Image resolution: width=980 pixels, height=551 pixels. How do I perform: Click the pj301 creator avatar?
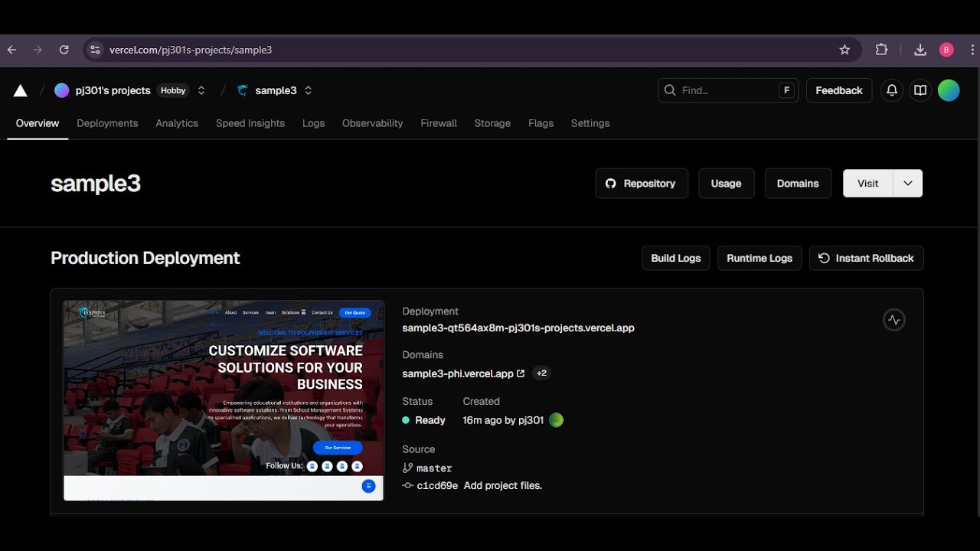557,420
